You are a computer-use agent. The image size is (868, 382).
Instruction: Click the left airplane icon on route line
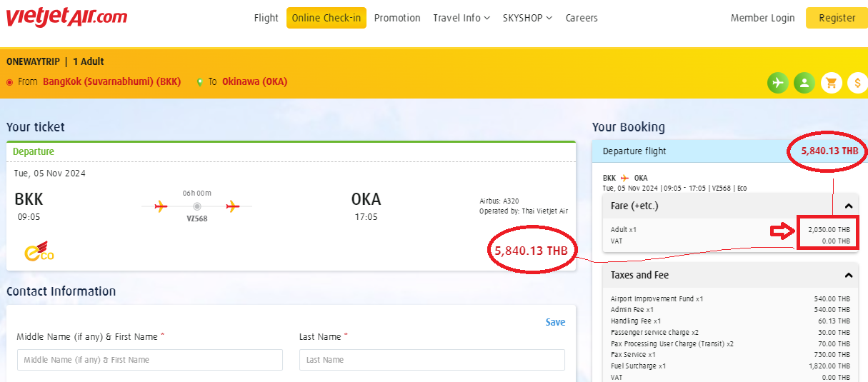[161, 207]
